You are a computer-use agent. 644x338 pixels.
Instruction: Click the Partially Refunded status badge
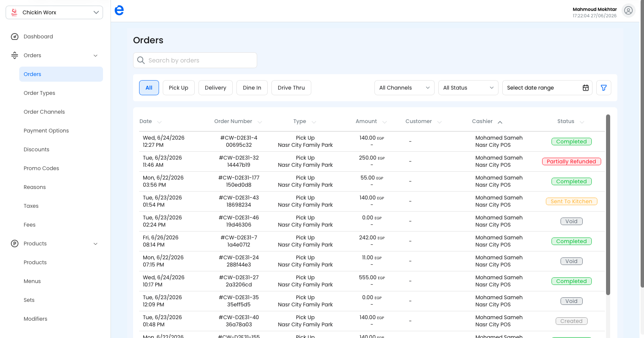point(571,161)
